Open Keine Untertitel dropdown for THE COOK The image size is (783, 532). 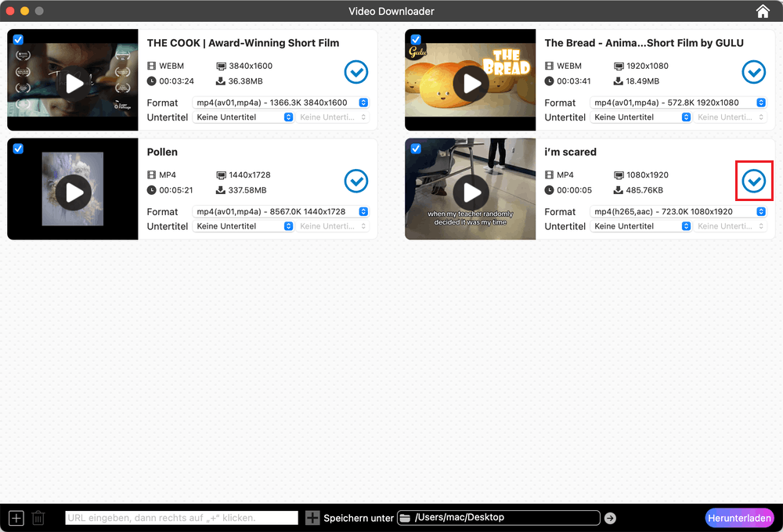click(x=244, y=117)
